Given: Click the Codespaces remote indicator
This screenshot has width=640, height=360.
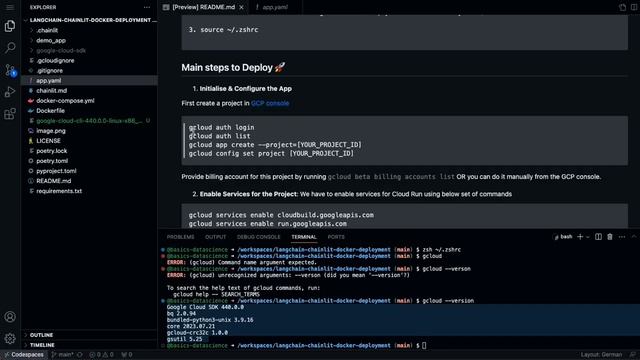Looking at the screenshot, I should [x=24, y=354].
